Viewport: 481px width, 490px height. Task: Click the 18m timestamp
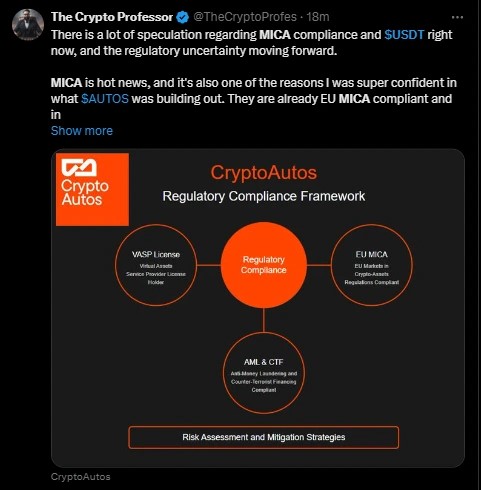[318, 17]
